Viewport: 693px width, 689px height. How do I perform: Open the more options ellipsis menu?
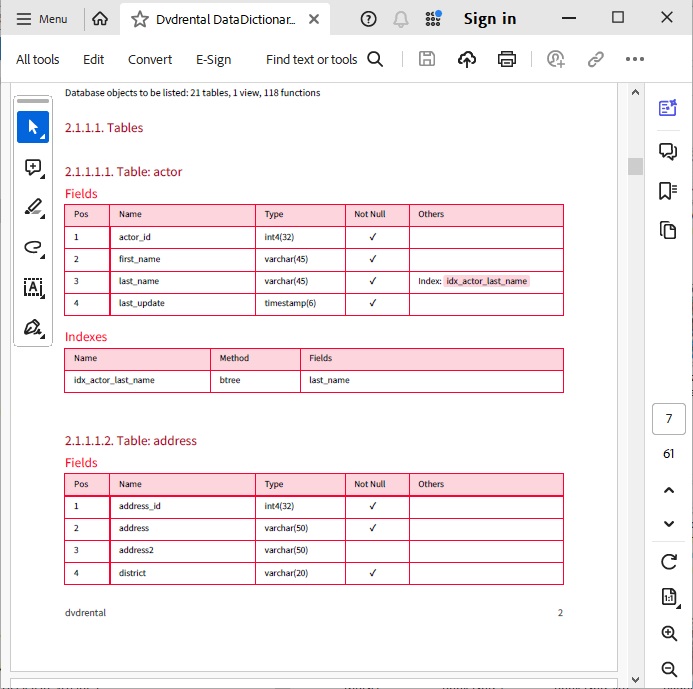[635, 59]
